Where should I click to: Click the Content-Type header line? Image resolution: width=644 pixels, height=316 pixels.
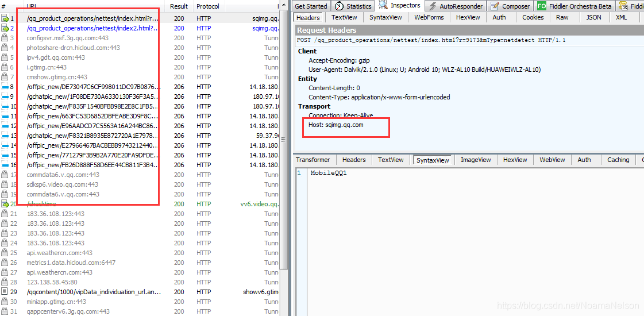pos(380,98)
